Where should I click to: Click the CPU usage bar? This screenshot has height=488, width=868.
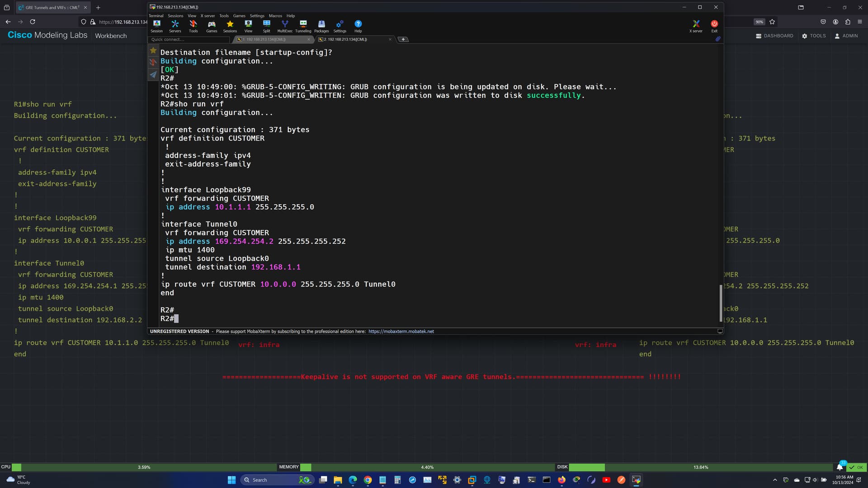pos(144,467)
